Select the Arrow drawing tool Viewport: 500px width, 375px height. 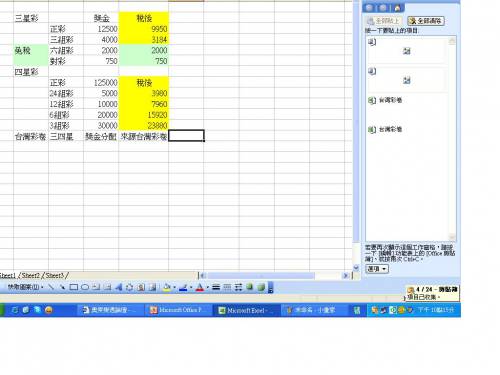(x=62, y=287)
